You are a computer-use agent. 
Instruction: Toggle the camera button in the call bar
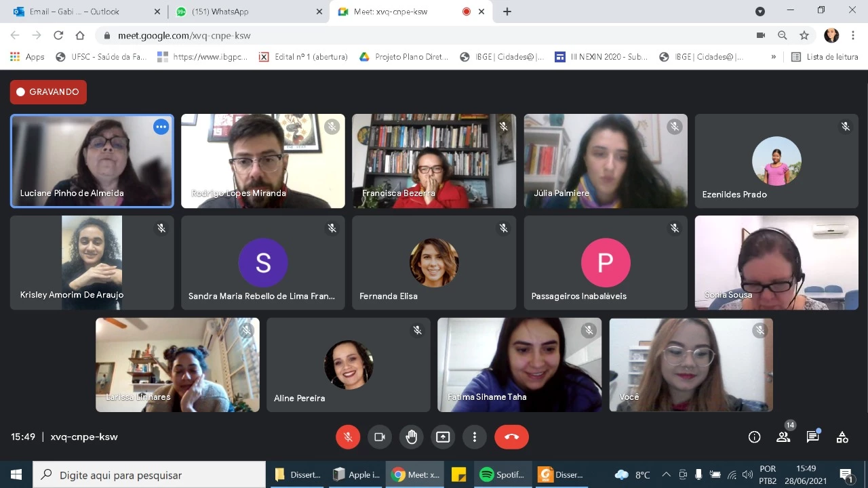[x=380, y=437]
